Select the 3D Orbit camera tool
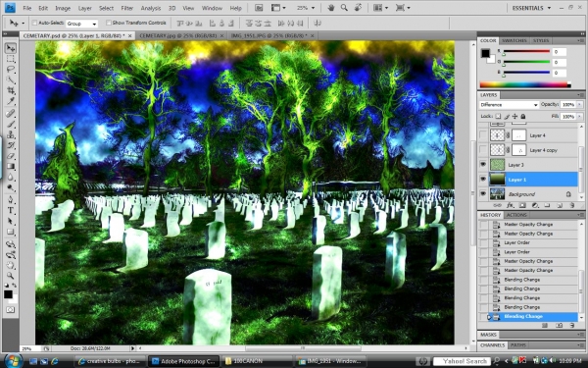 11,255
